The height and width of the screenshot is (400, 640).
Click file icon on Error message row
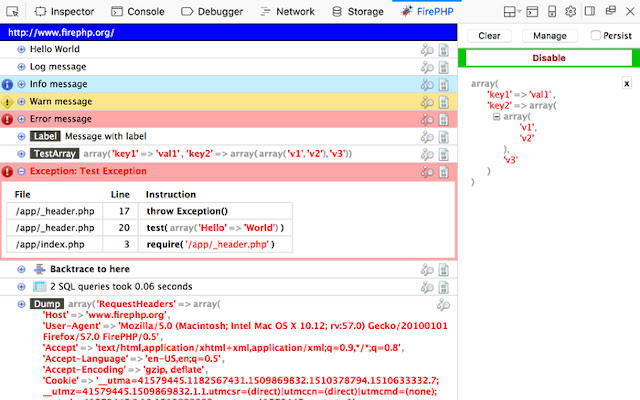click(x=443, y=119)
